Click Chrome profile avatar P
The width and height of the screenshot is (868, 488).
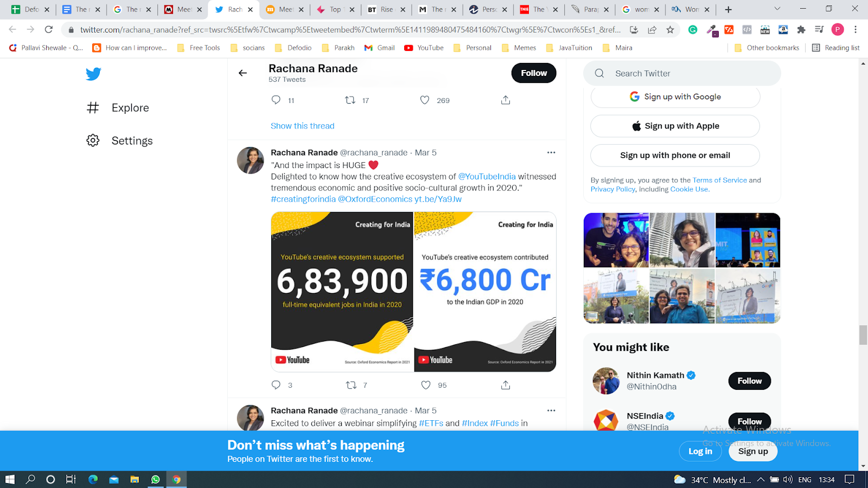(838, 30)
